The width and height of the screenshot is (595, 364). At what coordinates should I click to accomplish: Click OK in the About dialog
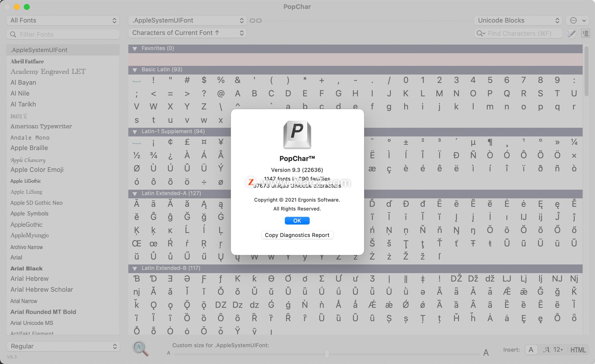tap(297, 221)
